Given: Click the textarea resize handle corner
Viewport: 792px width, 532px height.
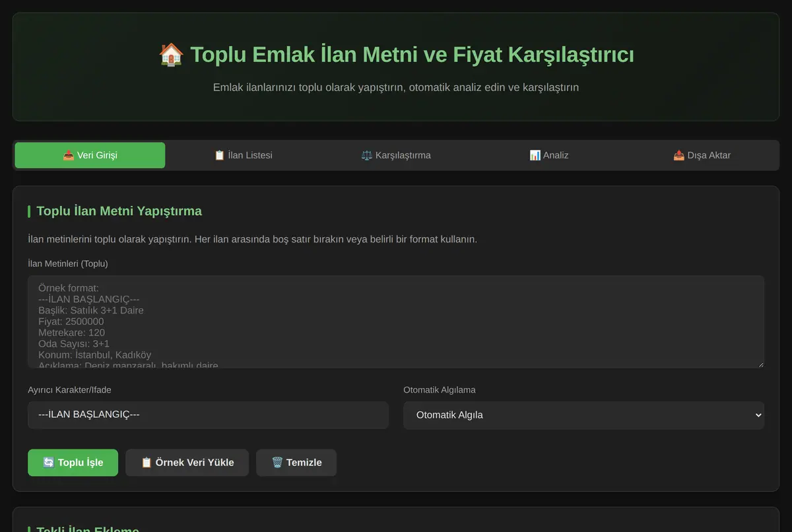Looking at the screenshot, I should [760, 364].
